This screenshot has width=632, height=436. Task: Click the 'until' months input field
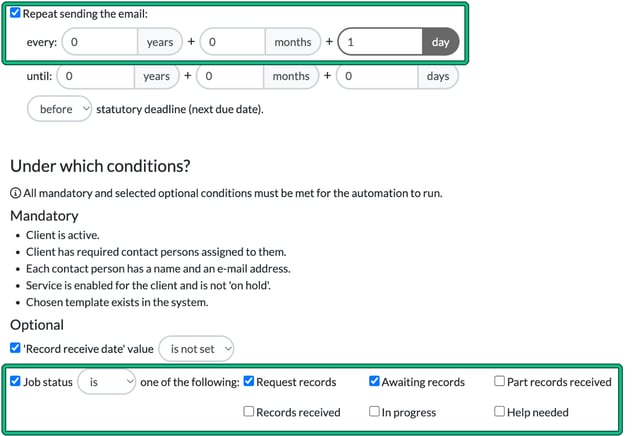tap(230, 76)
